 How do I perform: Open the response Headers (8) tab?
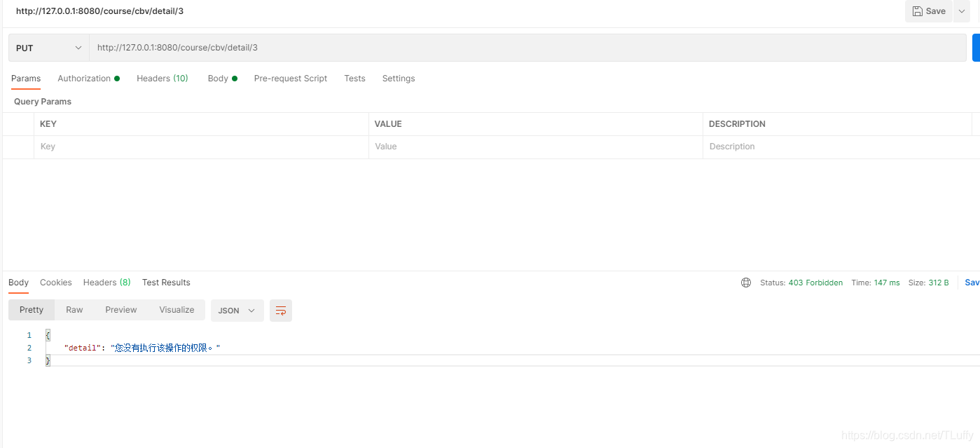pyautogui.click(x=107, y=283)
